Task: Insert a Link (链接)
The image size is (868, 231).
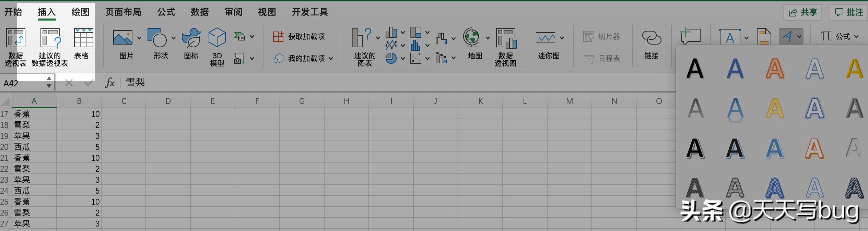Action: coord(651,45)
